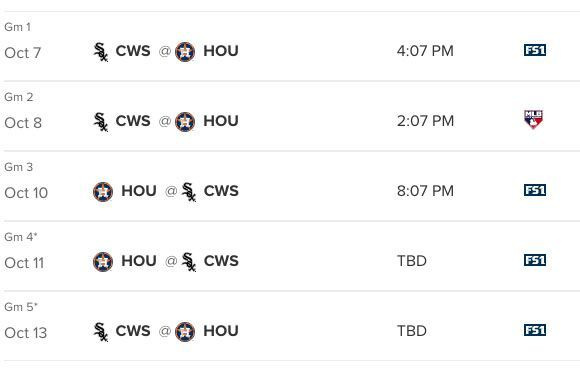Open CWS team link in Game 2
Screen dimensions: 580x371
(133, 121)
